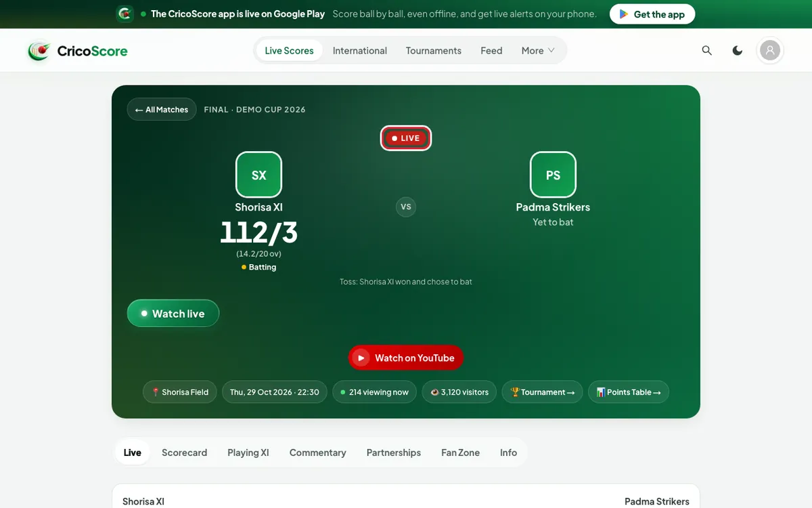Screen dimensions: 812x508
Task: Open Live Scores nav item
Action: pyautogui.click(x=290, y=51)
